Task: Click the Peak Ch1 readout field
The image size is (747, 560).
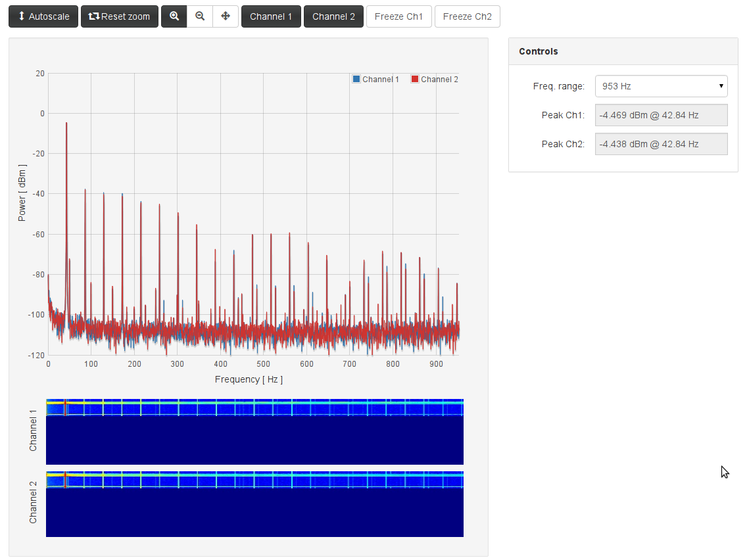Action: (x=661, y=115)
